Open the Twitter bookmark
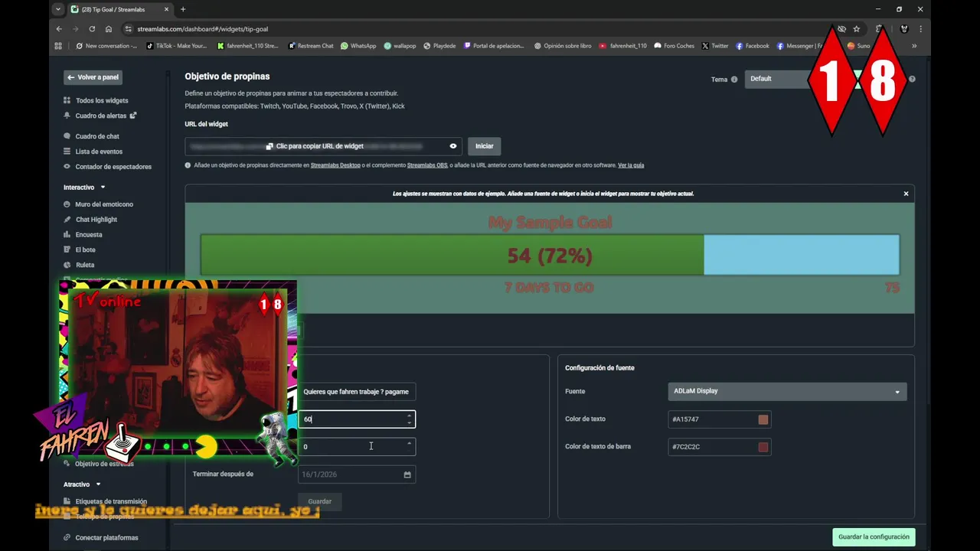980x551 pixels. (715, 46)
